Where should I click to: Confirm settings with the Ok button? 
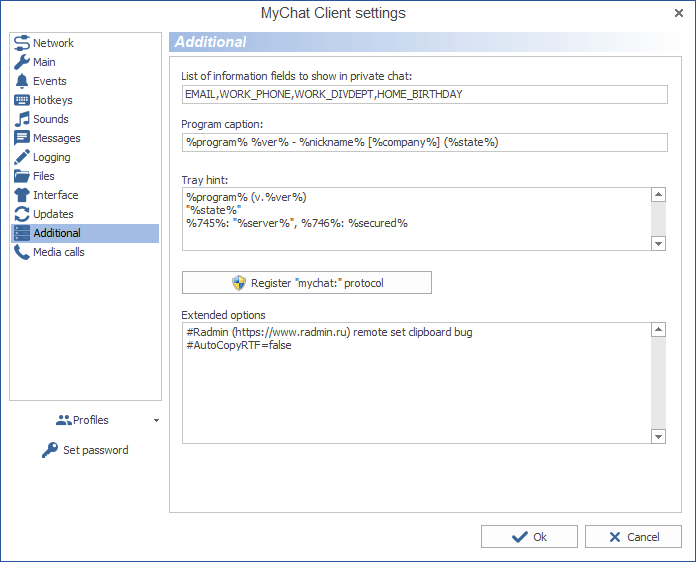(x=529, y=537)
